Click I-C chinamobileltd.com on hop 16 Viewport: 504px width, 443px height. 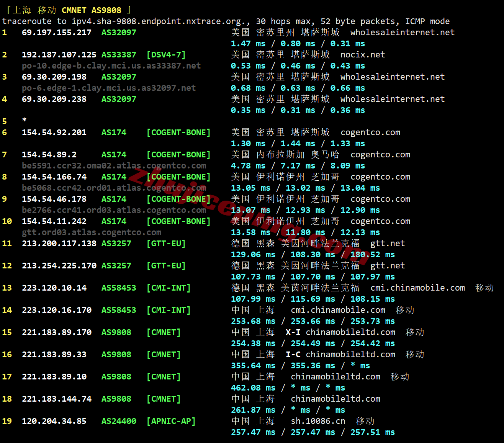340,355
